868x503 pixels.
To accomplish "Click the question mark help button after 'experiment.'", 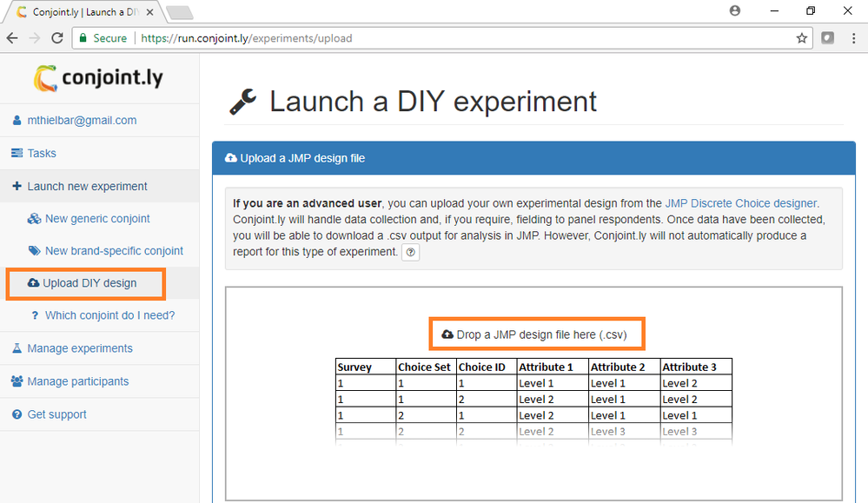I will pos(410,252).
